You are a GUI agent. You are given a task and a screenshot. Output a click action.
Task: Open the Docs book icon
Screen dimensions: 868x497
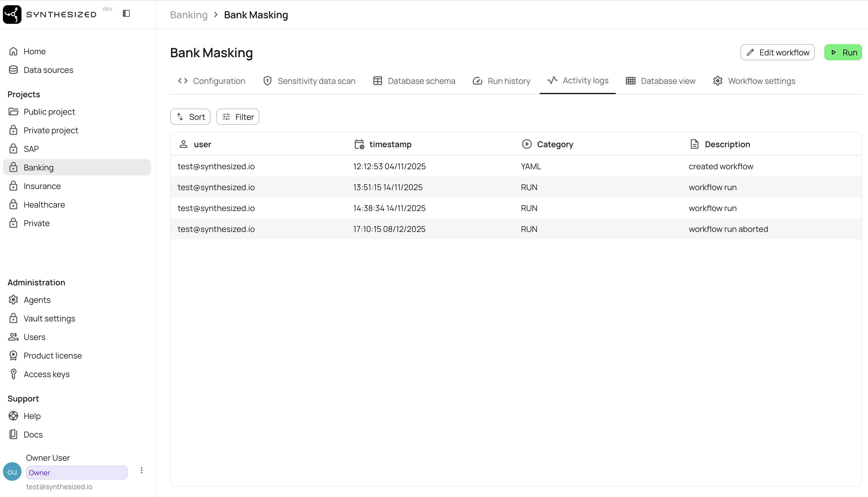[x=13, y=434]
